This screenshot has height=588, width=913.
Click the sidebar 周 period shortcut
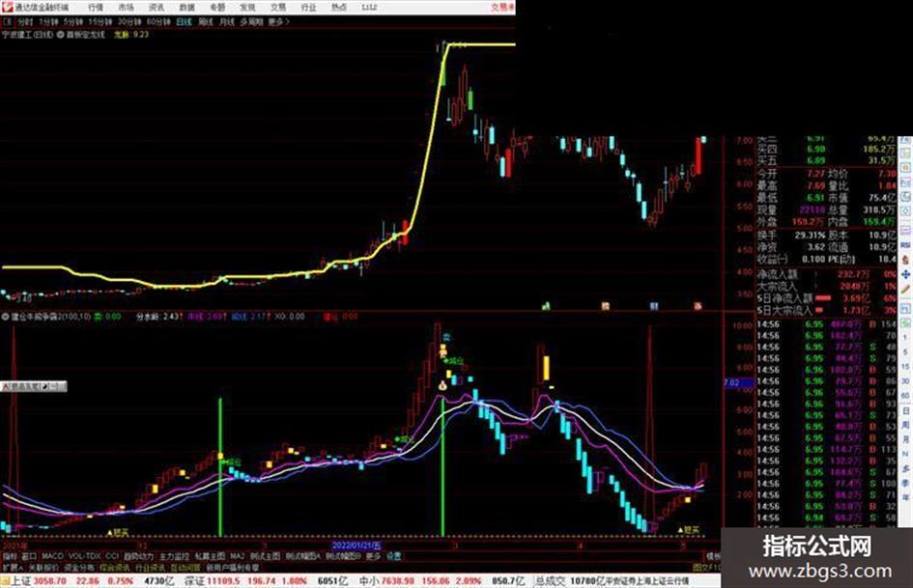906,425
